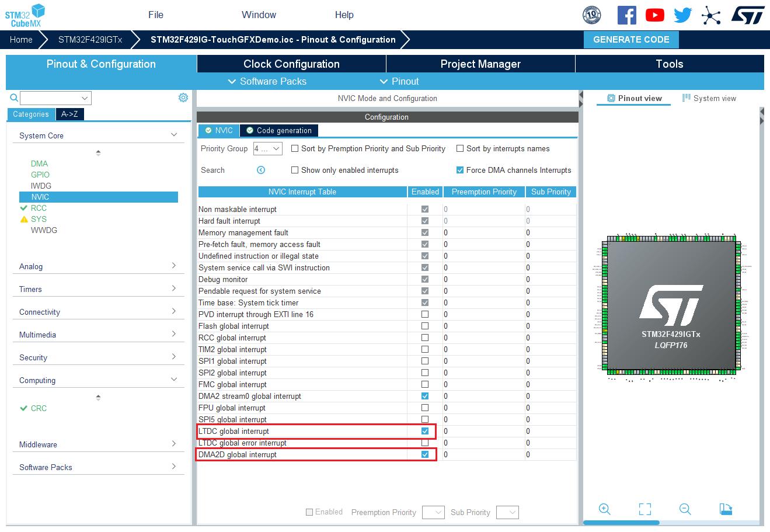Viewport: 770px width, 532px height.
Task: Open the YouTube icon link
Action: tap(654, 15)
